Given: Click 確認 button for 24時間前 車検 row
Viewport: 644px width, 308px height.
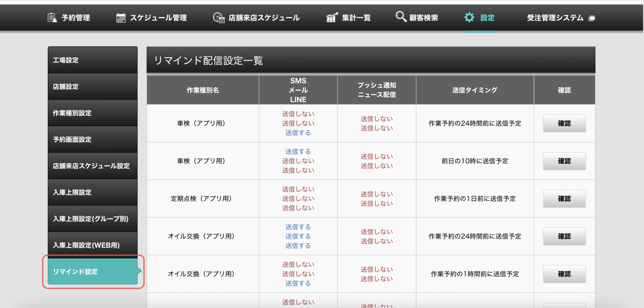Looking at the screenshot, I should [564, 123].
